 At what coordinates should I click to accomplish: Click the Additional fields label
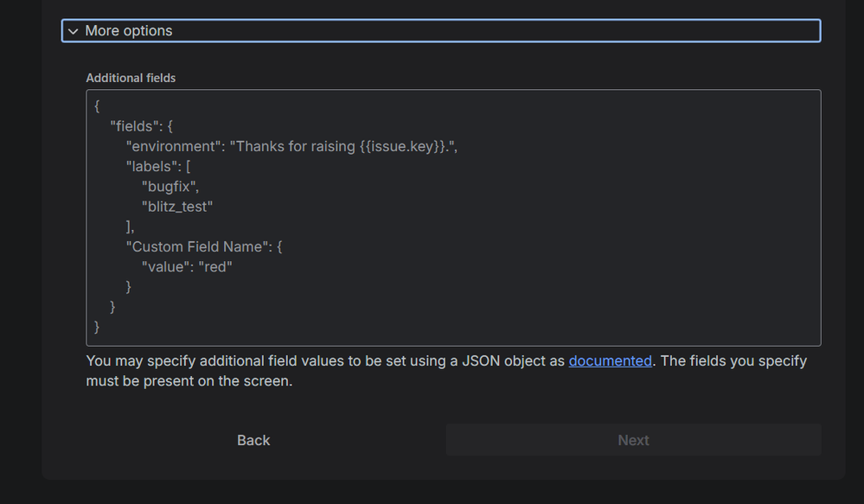point(131,78)
